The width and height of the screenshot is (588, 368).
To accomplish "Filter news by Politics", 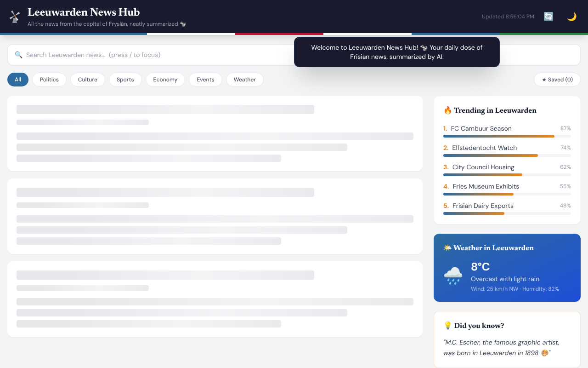I will click(49, 80).
